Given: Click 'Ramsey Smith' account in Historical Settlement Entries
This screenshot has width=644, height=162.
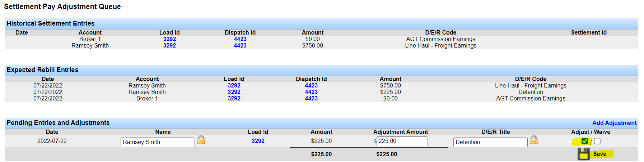Looking at the screenshot, I should tap(90, 46).
